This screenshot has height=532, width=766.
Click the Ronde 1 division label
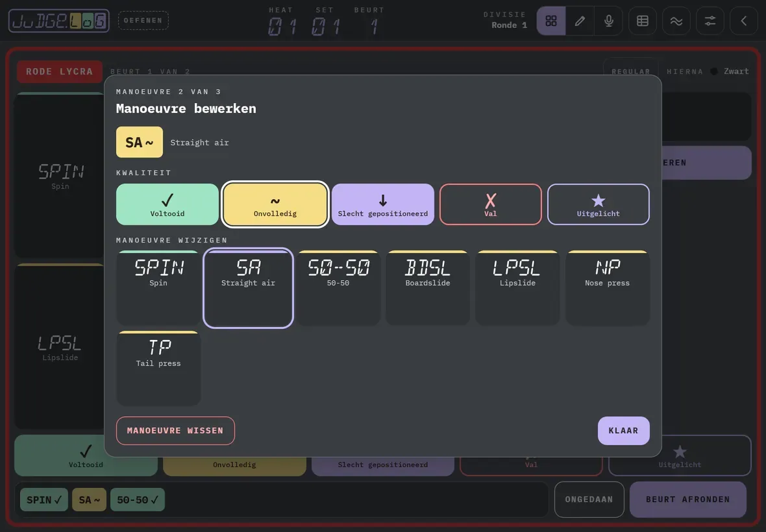point(509,25)
